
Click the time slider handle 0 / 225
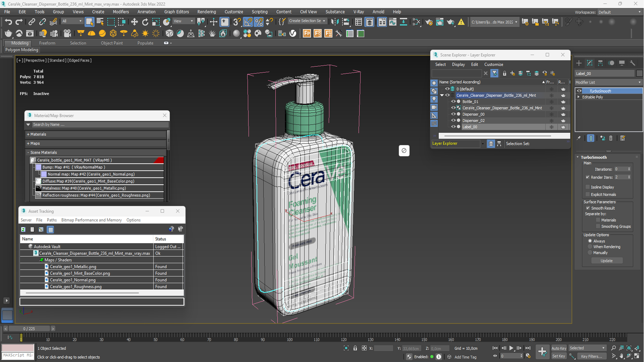pos(29,329)
